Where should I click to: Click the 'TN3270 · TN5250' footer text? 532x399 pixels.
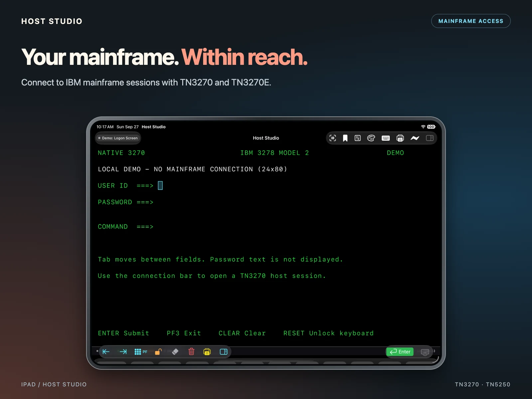point(482,384)
